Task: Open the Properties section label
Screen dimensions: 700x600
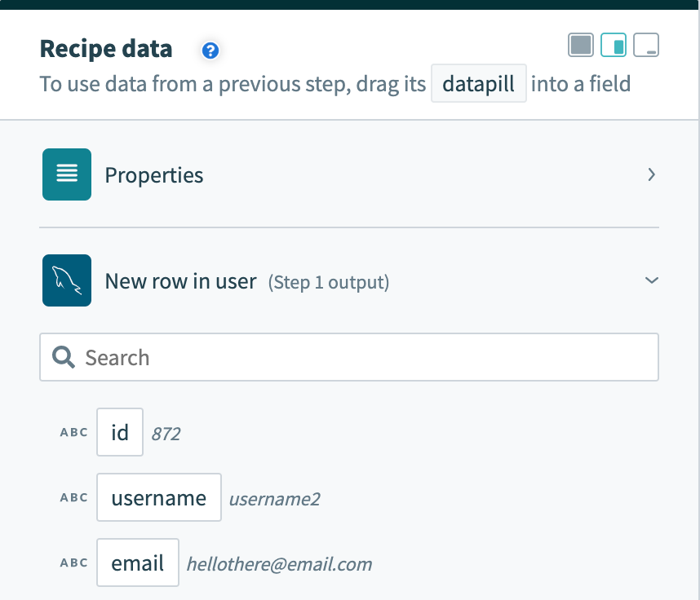Action: click(154, 175)
